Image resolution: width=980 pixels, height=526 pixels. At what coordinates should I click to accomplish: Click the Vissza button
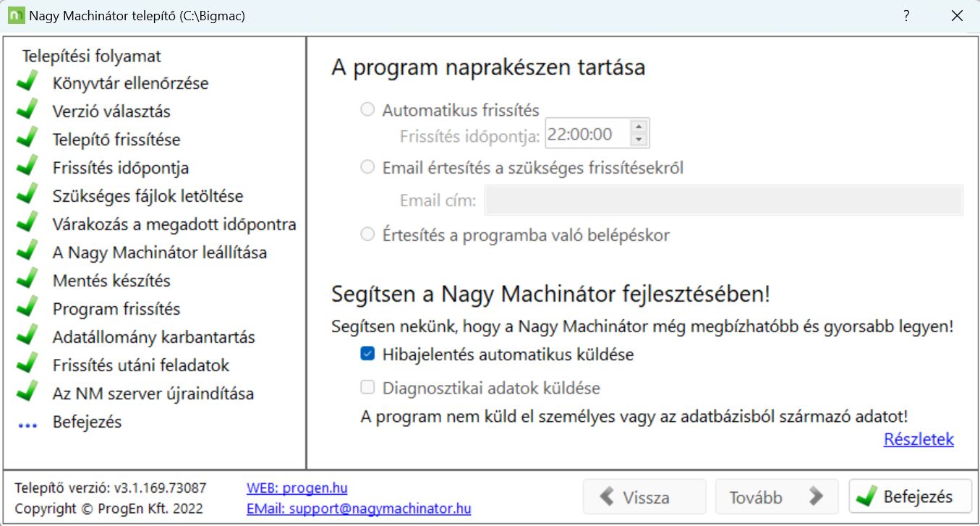[x=644, y=497]
